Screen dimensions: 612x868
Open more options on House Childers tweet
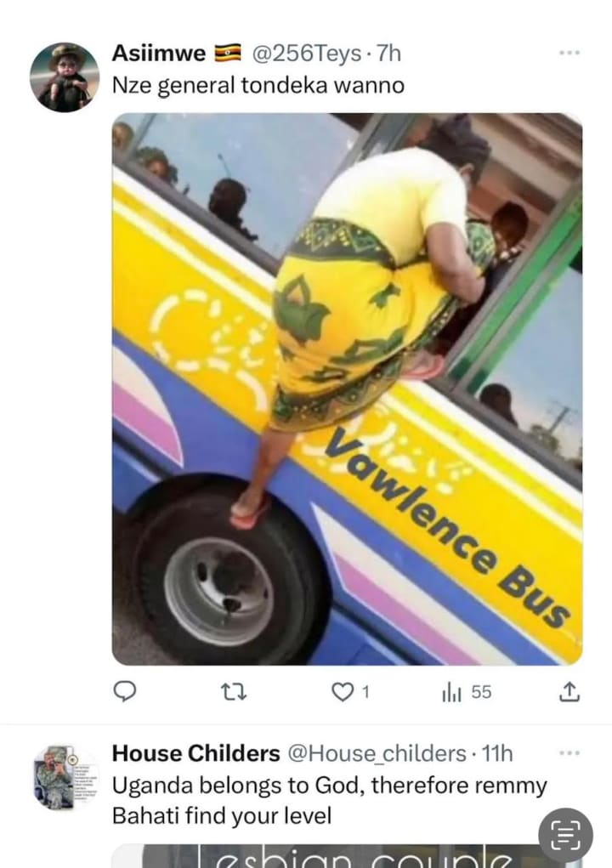pos(569,753)
